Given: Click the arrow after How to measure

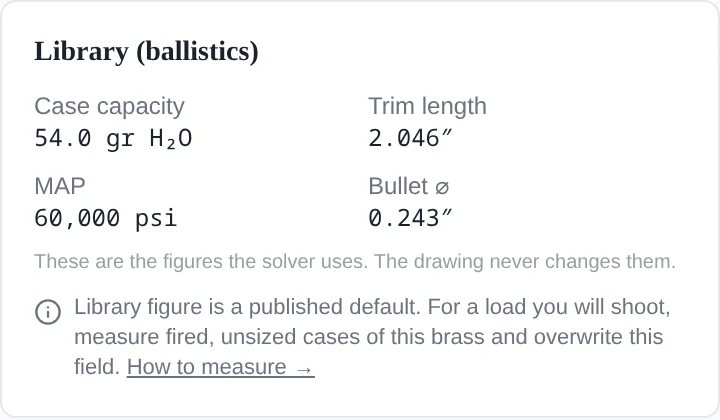Looking at the screenshot, I should (304, 369).
